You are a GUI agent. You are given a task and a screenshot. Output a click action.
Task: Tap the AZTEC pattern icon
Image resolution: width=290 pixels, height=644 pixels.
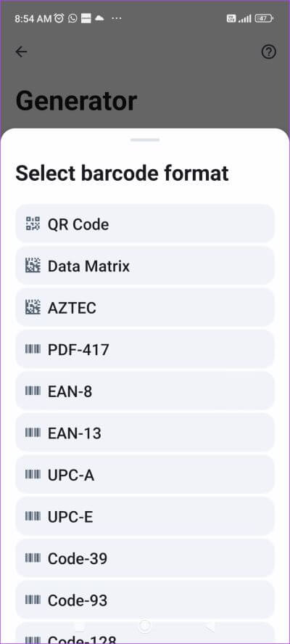[33, 307]
